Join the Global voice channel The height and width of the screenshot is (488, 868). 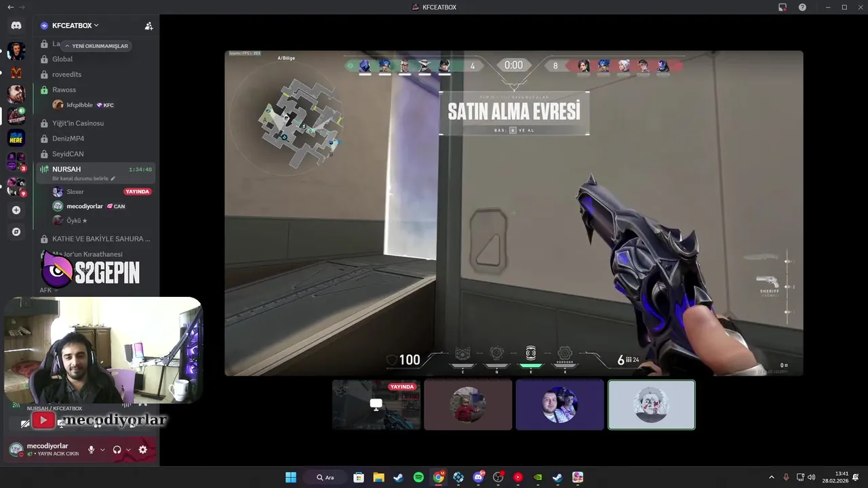pos(96,59)
